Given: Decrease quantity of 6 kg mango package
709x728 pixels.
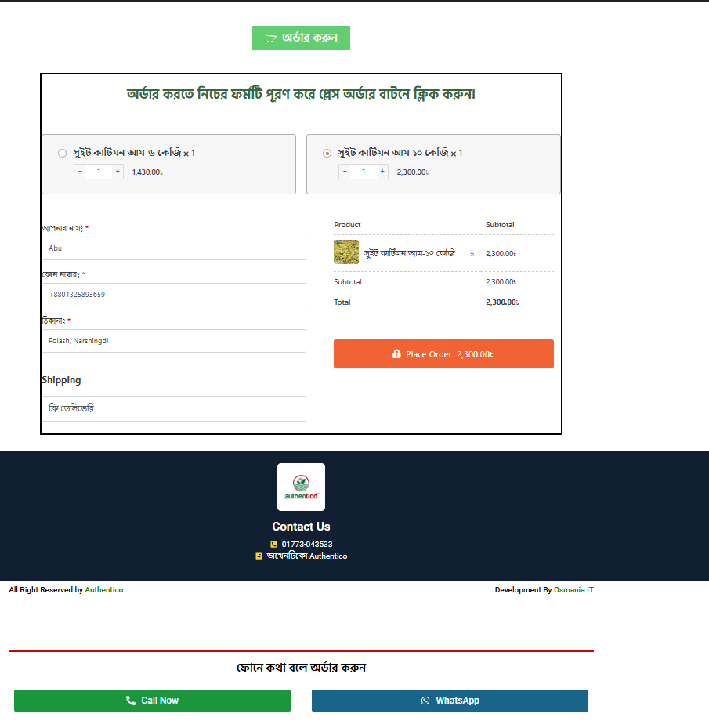Looking at the screenshot, I should (x=80, y=172).
